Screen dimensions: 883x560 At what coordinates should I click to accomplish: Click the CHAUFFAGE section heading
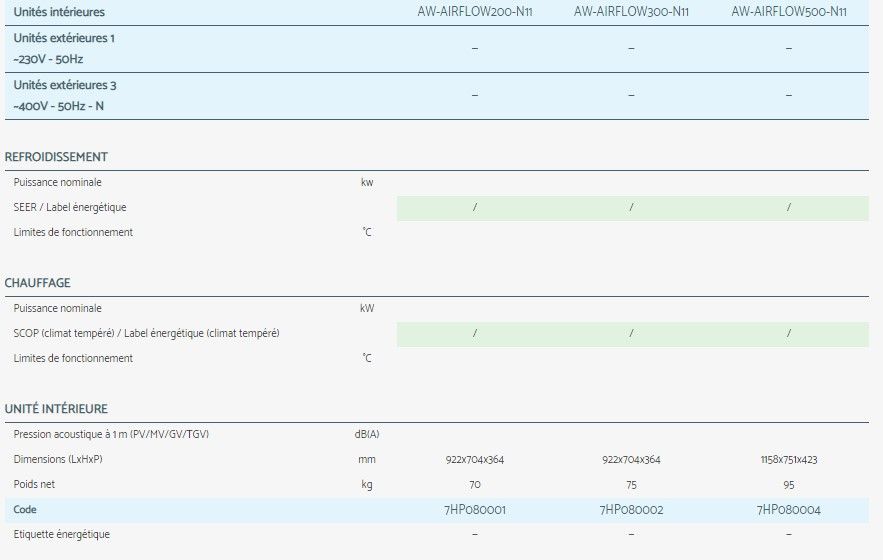(x=37, y=283)
